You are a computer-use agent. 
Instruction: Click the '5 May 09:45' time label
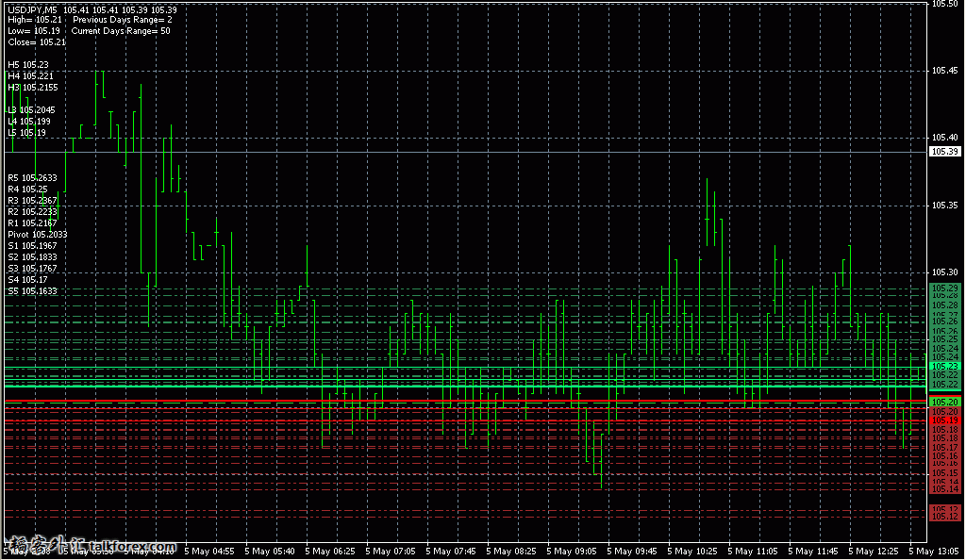click(632, 552)
